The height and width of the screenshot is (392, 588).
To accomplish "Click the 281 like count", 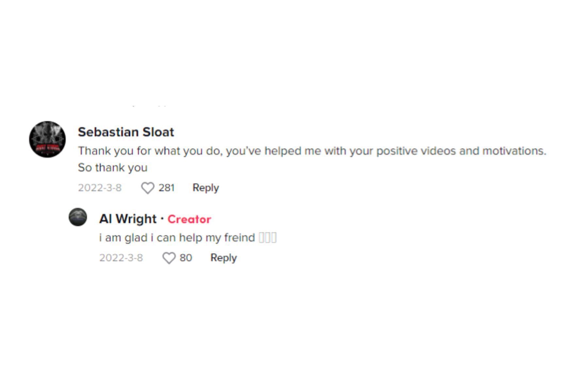I will (x=167, y=188).
